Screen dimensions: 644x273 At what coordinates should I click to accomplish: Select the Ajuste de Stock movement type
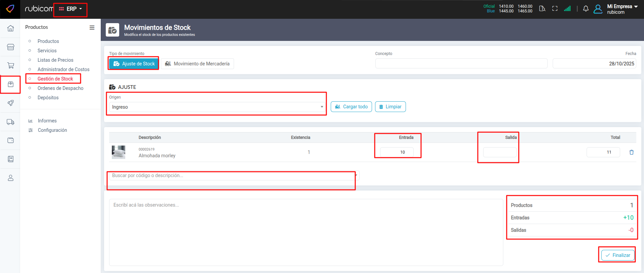(134, 64)
